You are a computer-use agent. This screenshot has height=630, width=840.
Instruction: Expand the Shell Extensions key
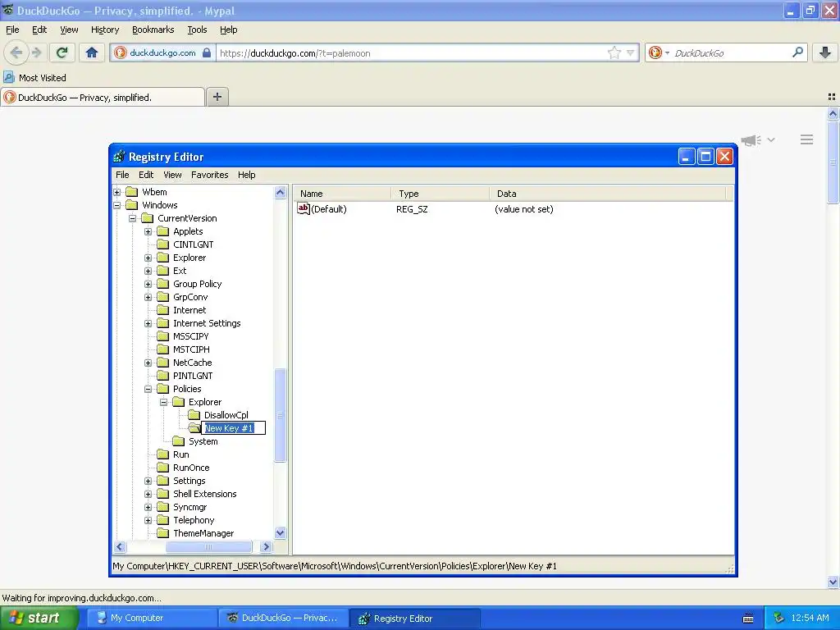[148, 494]
